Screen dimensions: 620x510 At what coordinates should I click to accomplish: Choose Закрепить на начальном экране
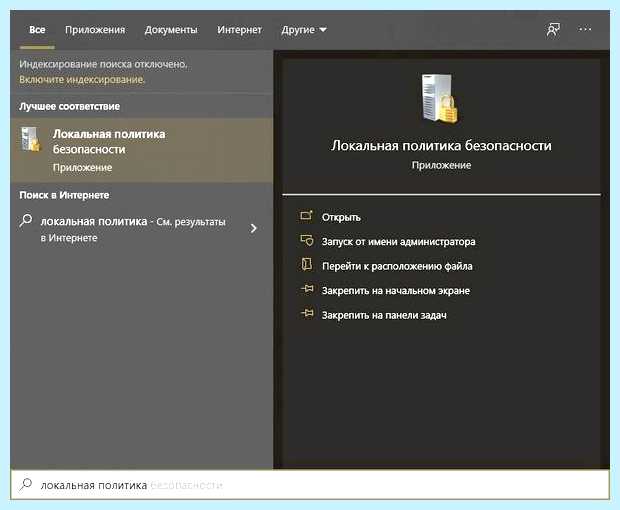tap(396, 291)
